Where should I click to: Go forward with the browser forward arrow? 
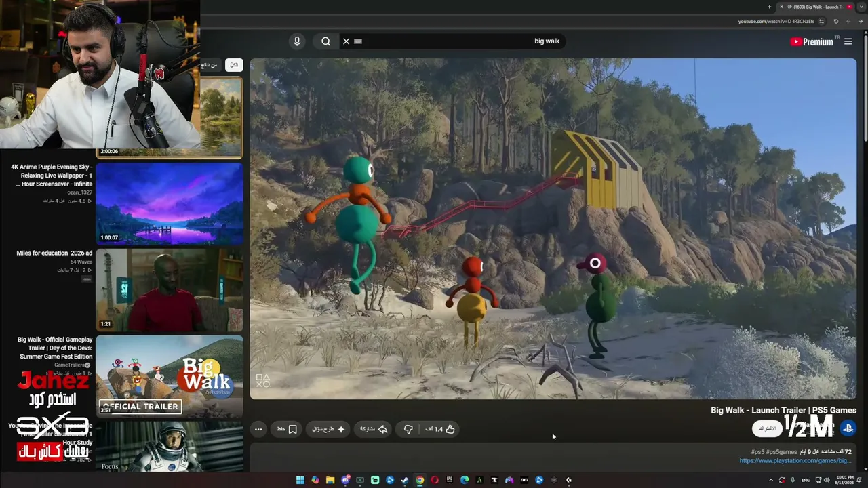(849, 22)
